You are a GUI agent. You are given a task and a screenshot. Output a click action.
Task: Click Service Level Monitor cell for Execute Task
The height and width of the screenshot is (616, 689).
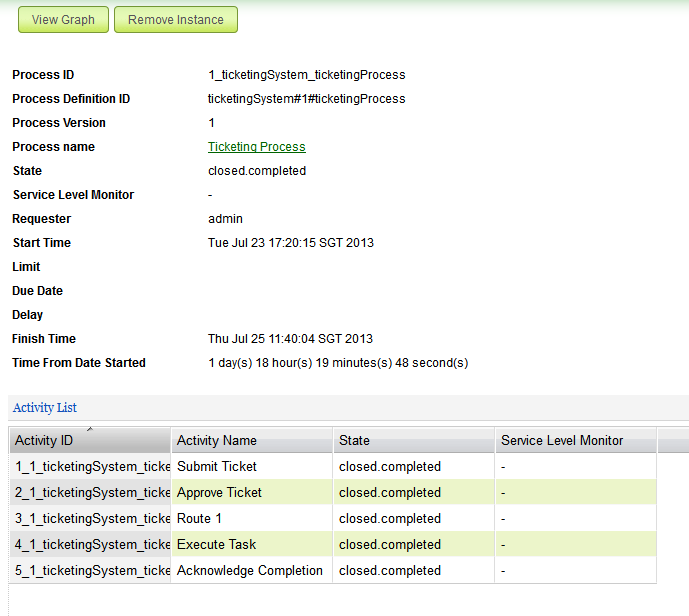pyautogui.click(x=575, y=544)
